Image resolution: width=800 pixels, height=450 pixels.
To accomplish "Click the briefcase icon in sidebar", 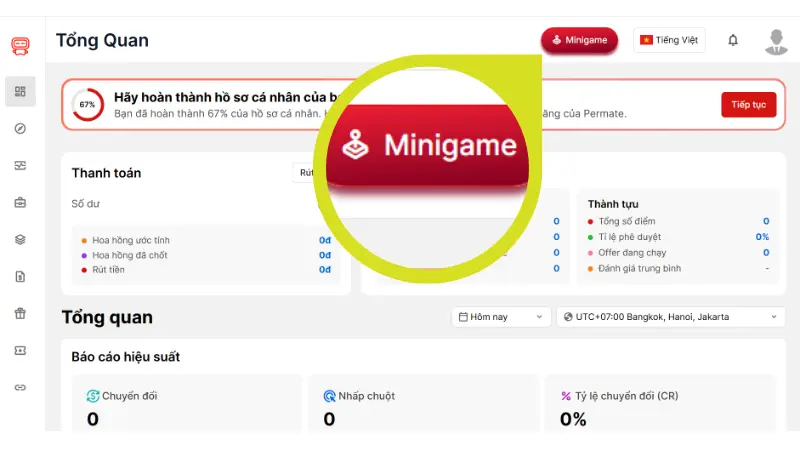I will [20, 203].
